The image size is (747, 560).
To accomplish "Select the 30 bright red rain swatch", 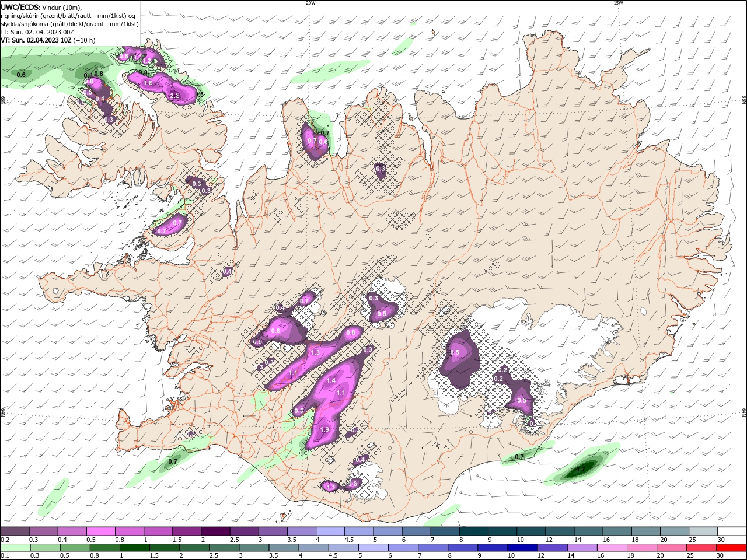I will coord(731,548).
